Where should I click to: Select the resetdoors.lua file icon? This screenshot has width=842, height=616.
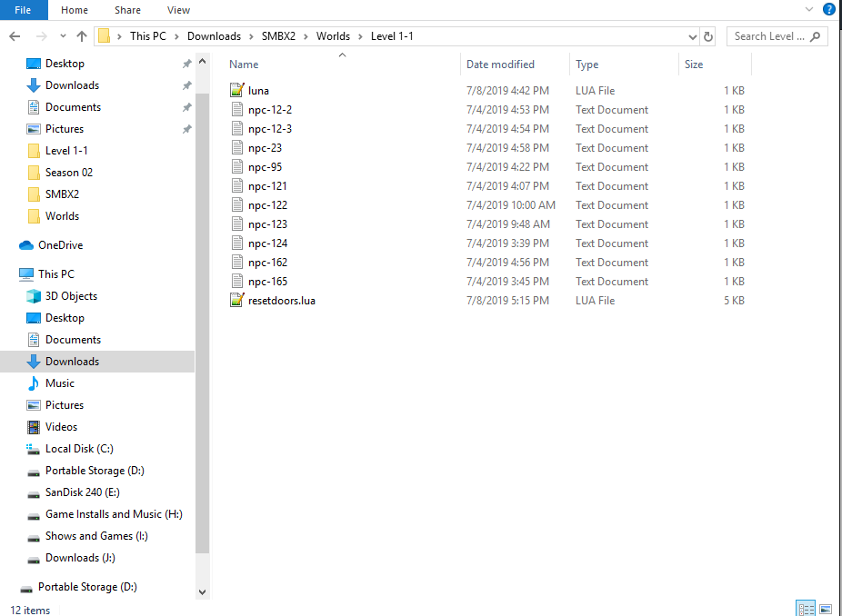[236, 301]
